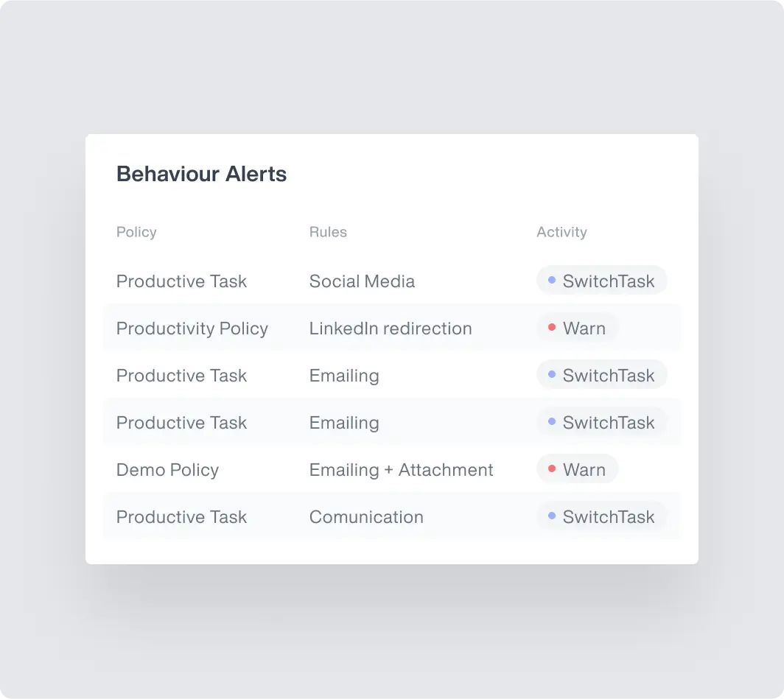Screen dimensions: 784x699
Task: Choose the Emailing + Attachment rule
Action: [401, 470]
